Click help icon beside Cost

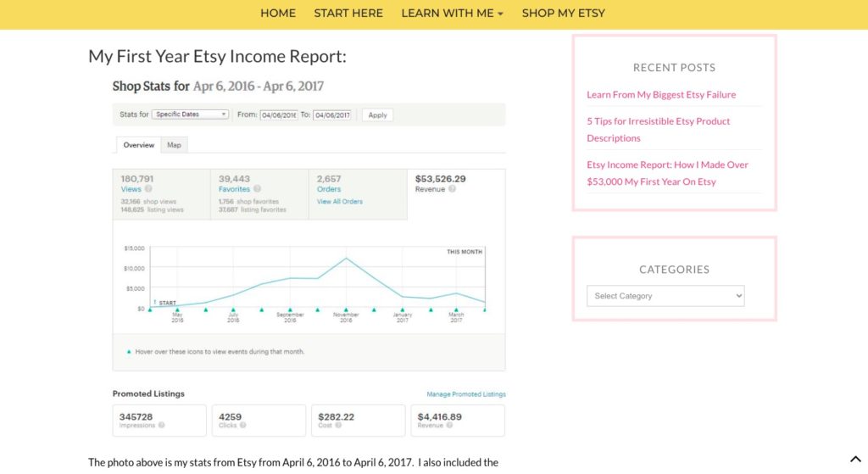[338, 426]
